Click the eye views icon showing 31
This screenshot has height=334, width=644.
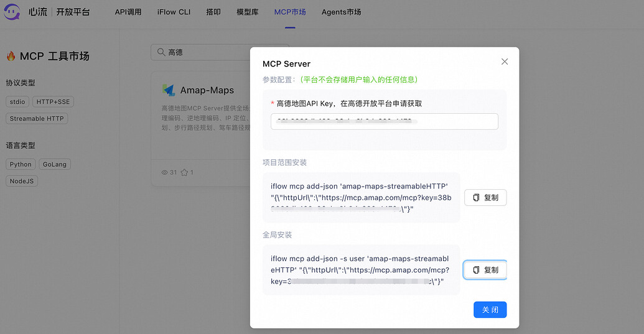tap(165, 172)
